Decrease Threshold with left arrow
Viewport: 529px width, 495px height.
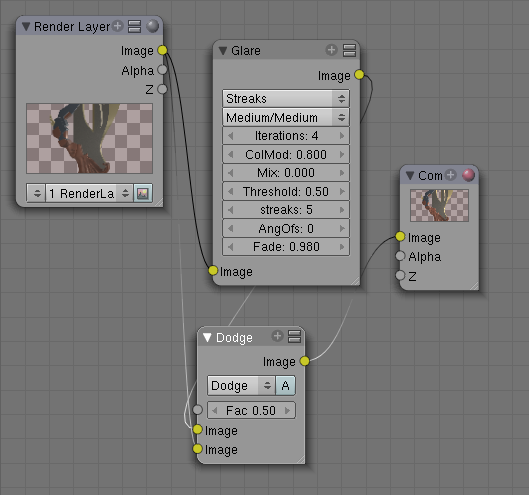231,192
